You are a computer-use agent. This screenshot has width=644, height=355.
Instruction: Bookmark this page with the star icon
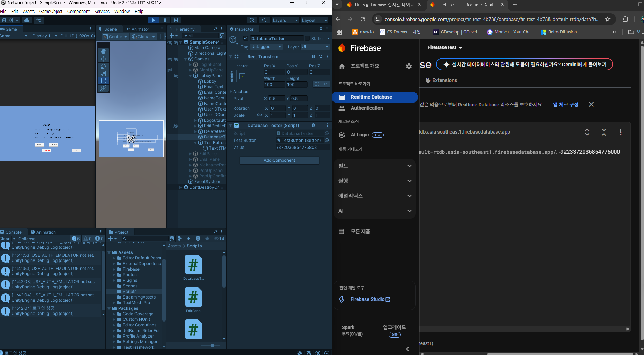point(608,19)
